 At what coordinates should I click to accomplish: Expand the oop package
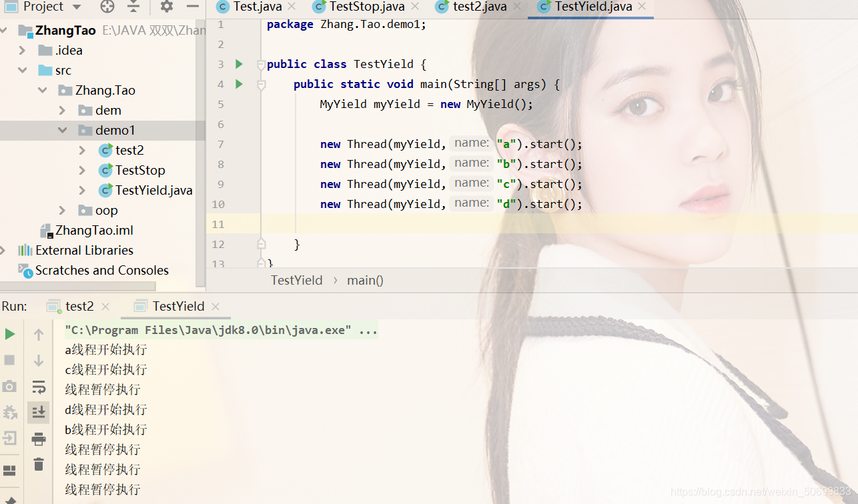tap(63, 211)
